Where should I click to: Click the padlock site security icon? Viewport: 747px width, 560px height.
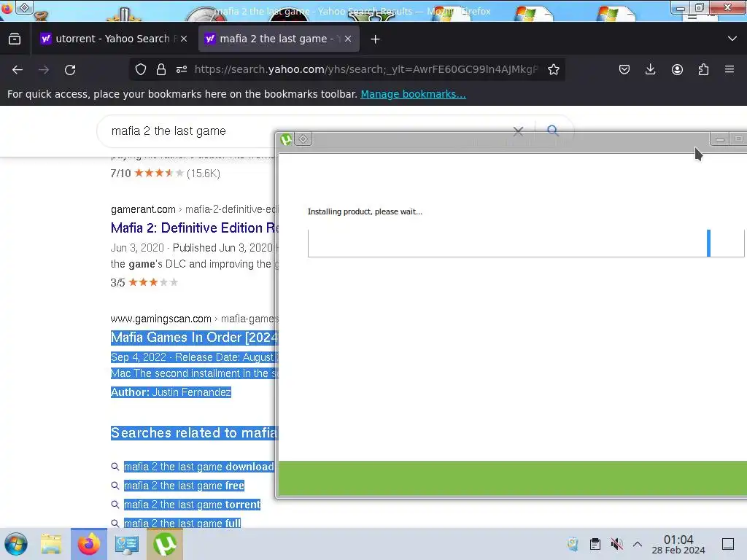pyautogui.click(x=161, y=69)
